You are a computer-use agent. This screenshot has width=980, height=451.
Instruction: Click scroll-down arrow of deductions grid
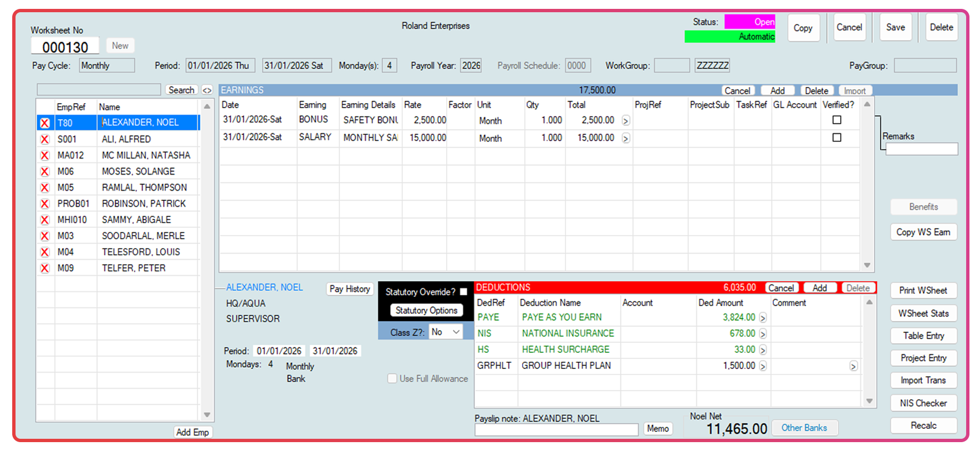click(869, 401)
